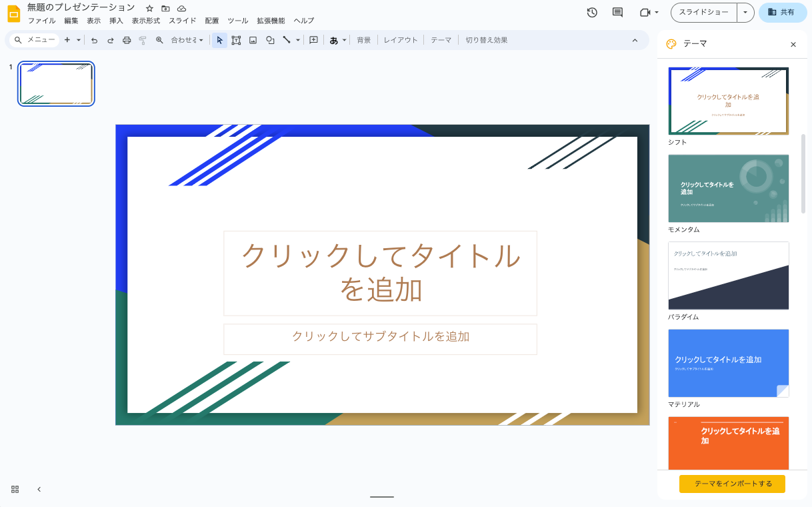Open the 背景 settings
The height and width of the screenshot is (507, 812).
coord(364,40)
